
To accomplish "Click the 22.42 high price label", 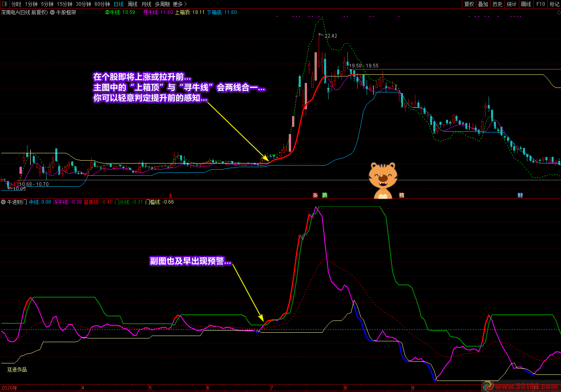I will click(x=331, y=36).
